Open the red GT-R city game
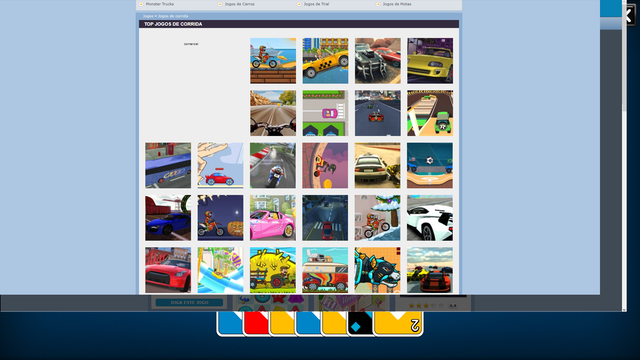This screenshot has width=640, height=360. click(168, 270)
